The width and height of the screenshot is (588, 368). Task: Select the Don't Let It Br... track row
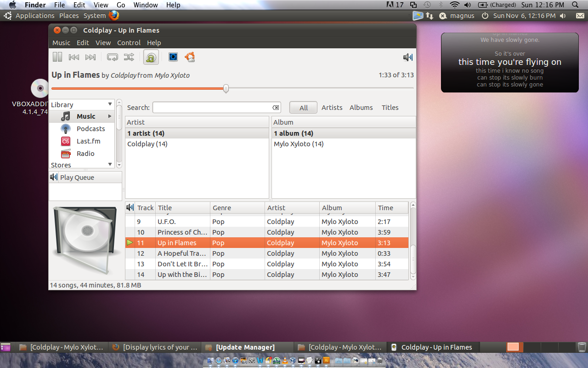pos(267,264)
